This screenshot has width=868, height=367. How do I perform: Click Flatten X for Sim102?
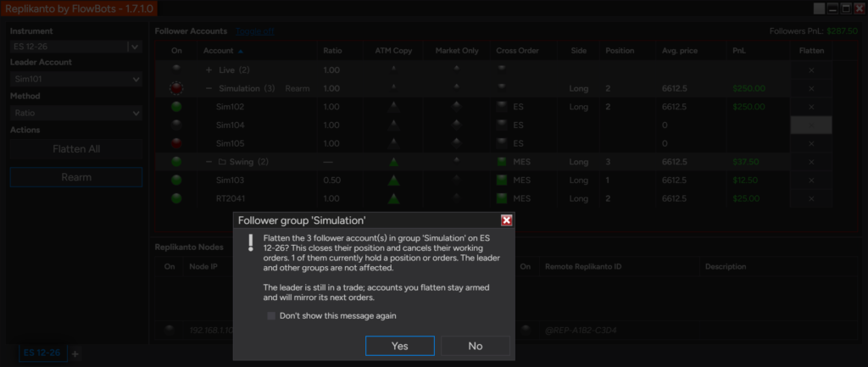pyautogui.click(x=811, y=107)
